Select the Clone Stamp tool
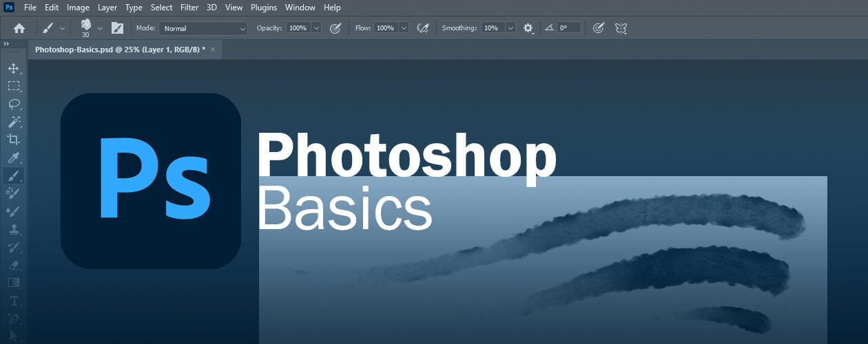The image size is (868, 344). click(14, 229)
